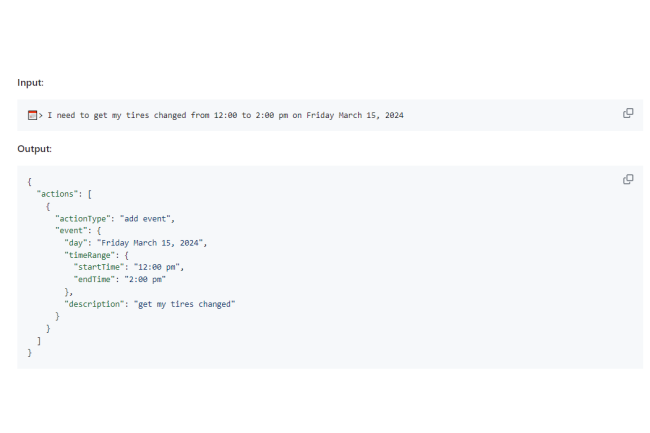Click the "timeRange" key
650x433 pixels.
point(91,254)
